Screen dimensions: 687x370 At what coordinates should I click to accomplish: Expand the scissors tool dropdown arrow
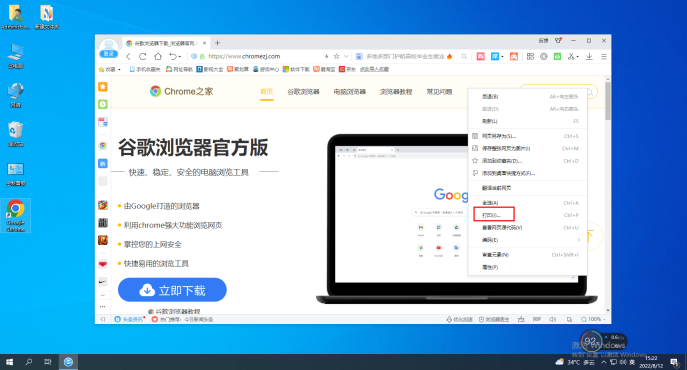coord(578,57)
